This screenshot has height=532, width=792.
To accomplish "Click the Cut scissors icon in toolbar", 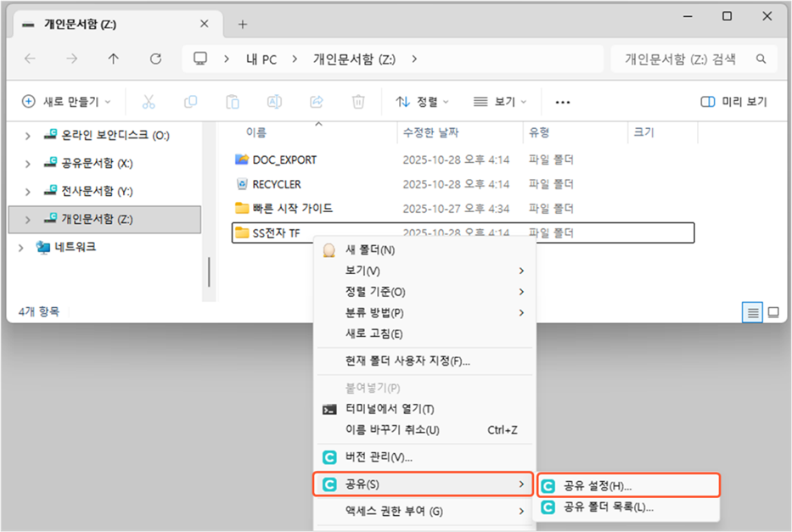I will coord(149,102).
